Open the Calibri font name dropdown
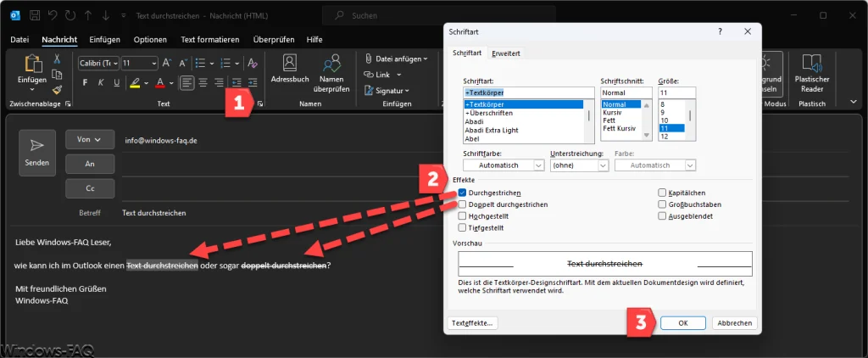 click(x=115, y=63)
